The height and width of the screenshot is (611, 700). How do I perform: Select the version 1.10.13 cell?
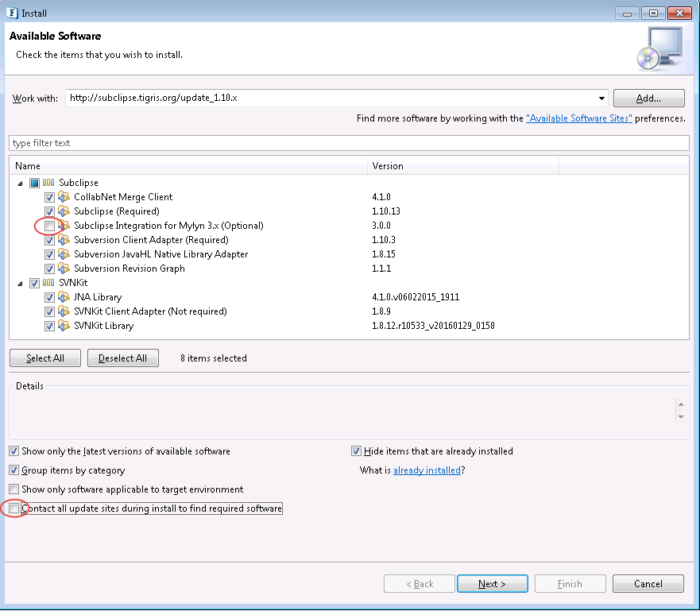pos(386,211)
